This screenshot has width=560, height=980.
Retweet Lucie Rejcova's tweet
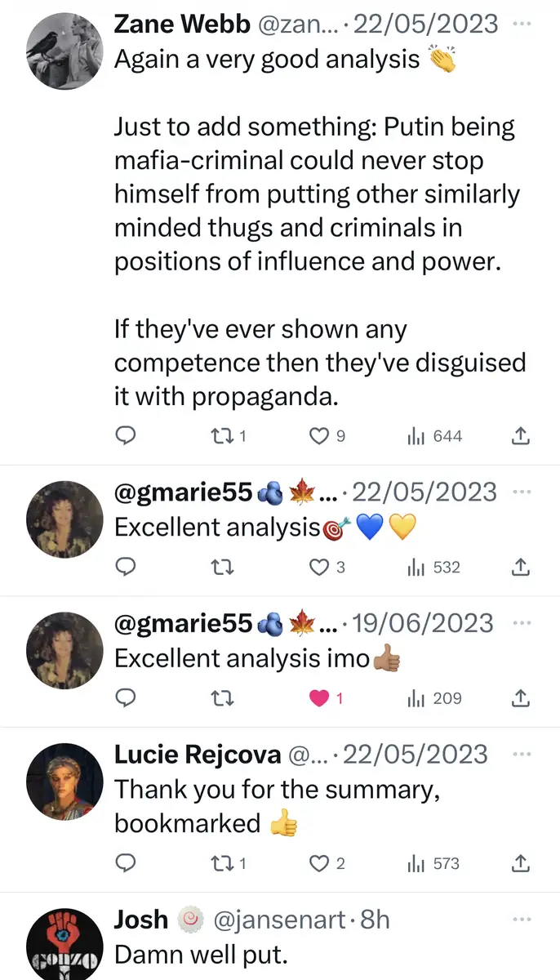220,863
